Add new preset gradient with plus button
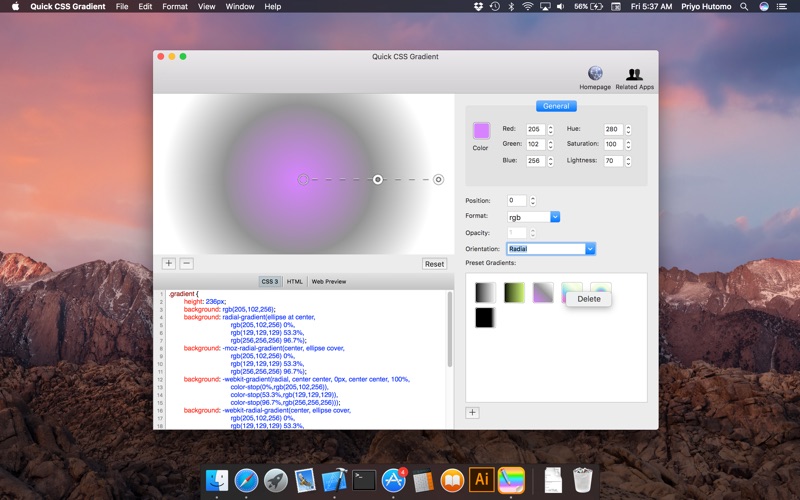The height and width of the screenshot is (500, 800). [x=473, y=412]
